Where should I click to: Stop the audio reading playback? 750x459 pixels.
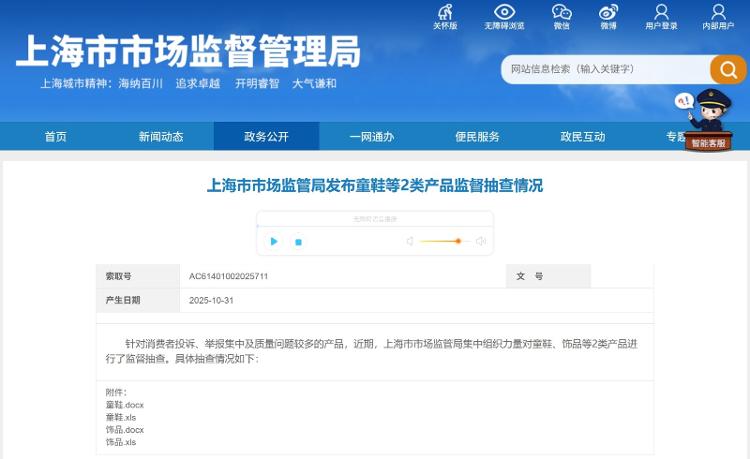click(298, 242)
